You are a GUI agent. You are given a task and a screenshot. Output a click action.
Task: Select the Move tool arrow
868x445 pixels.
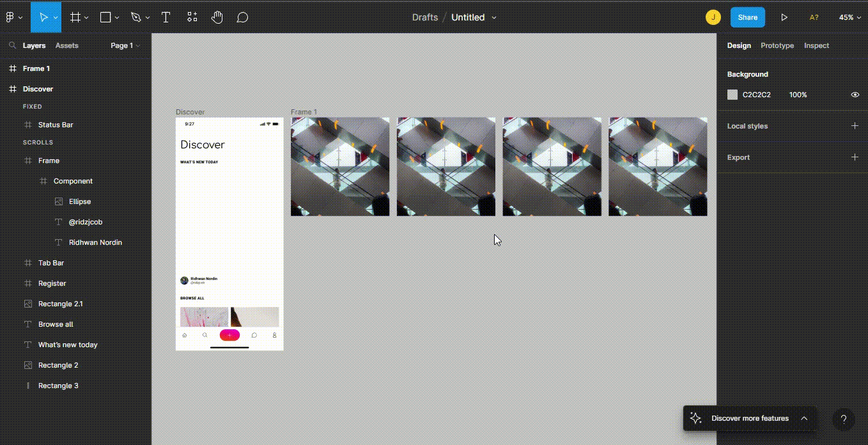click(43, 17)
